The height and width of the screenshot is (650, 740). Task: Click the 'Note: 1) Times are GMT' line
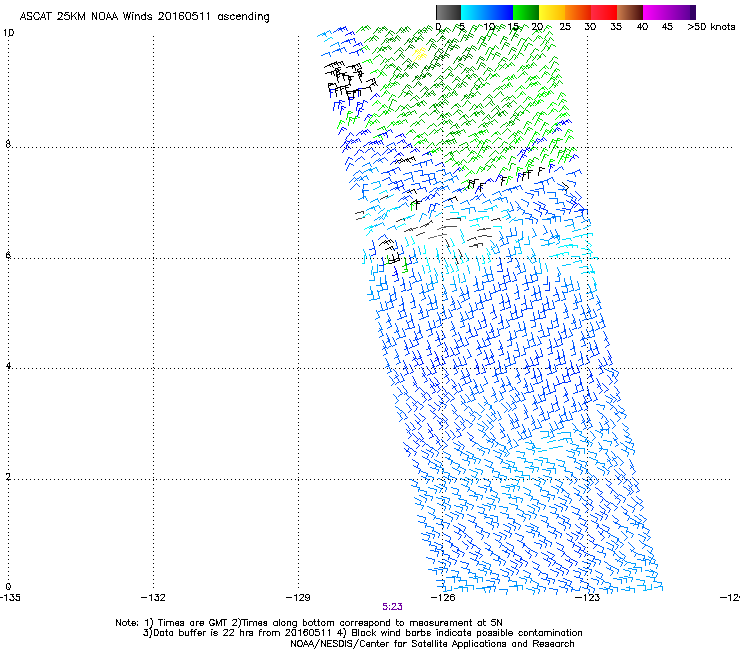coord(309,623)
